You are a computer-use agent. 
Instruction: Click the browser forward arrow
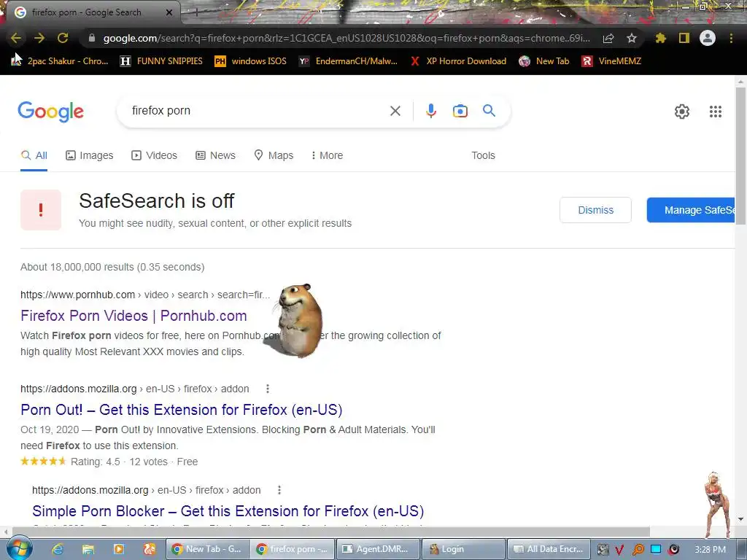coord(39,38)
